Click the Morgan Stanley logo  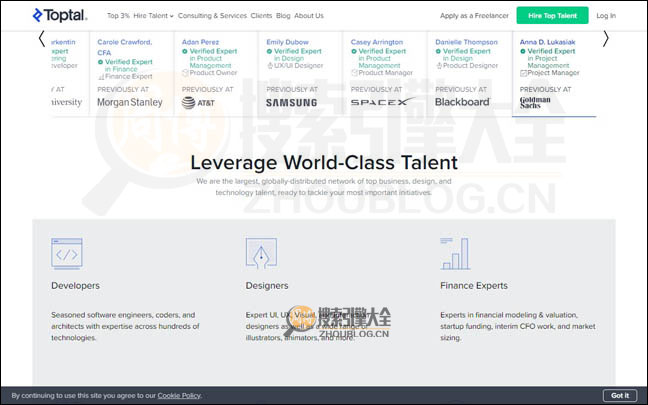[x=130, y=102]
